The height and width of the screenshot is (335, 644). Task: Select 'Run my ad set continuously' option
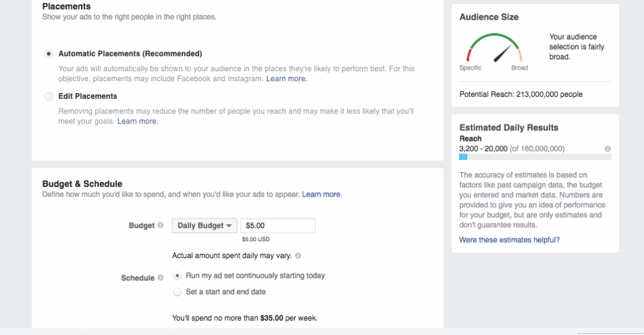(x=178, y=276)
